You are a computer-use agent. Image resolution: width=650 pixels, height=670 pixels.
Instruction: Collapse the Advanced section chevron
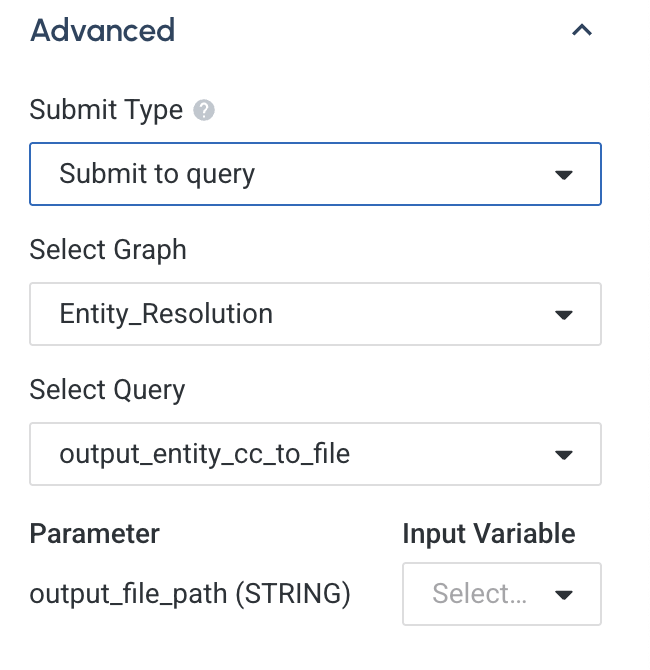[581, 31]
